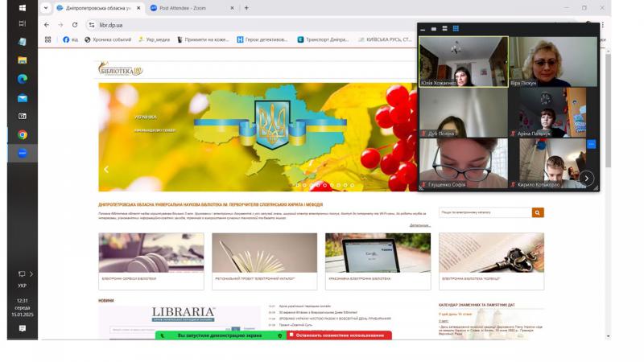
Task: Stop screen sharing with the red button
Action: point(339,335)
